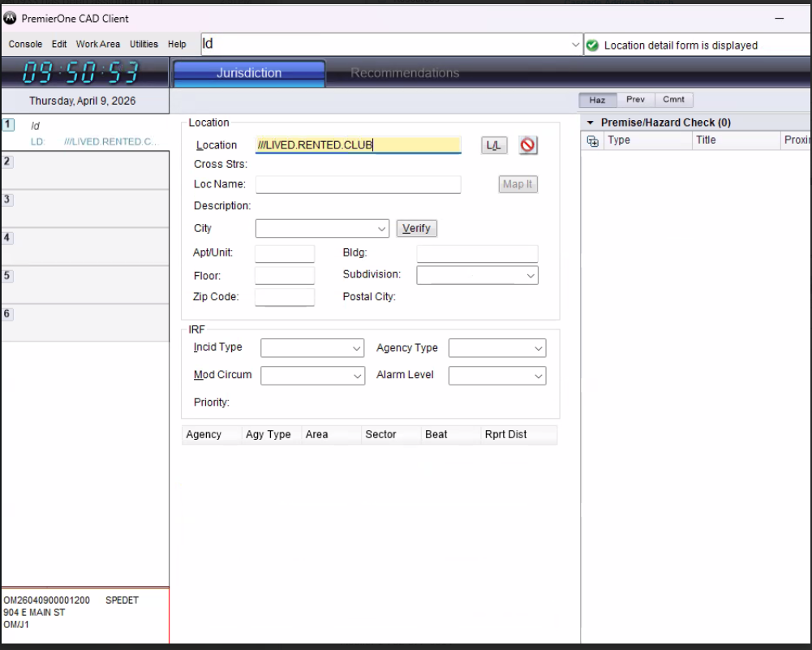Click the L/L lat-long button

point(493,145)
